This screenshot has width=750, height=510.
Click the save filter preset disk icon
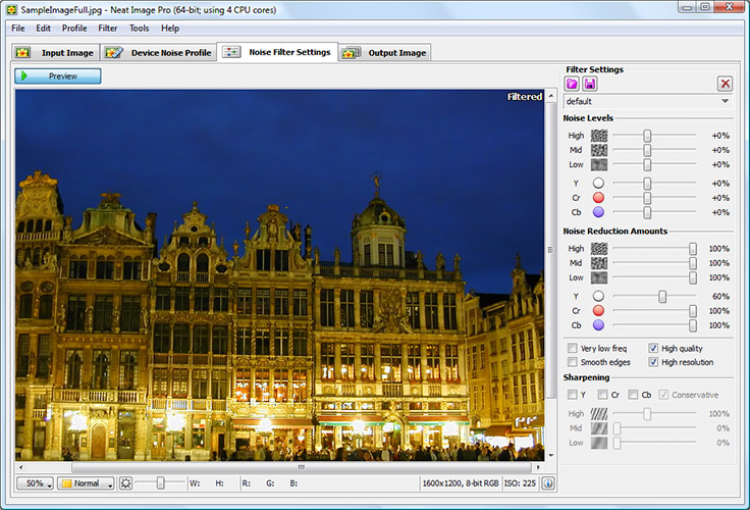pyautogui.click(x=590, y=84)
